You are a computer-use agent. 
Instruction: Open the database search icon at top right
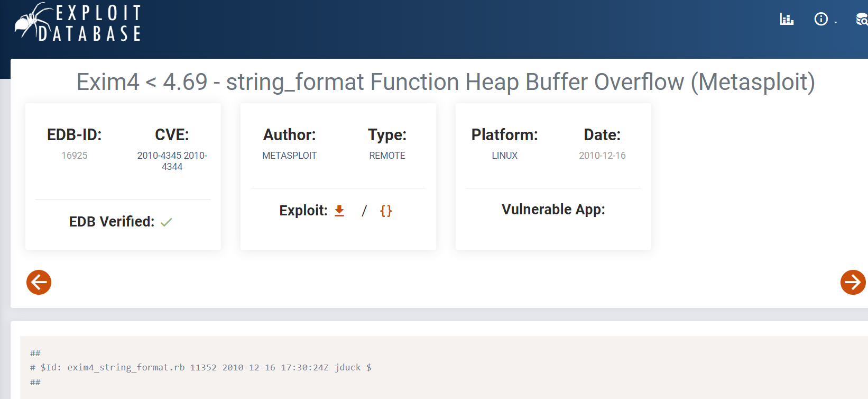point(861,20)
